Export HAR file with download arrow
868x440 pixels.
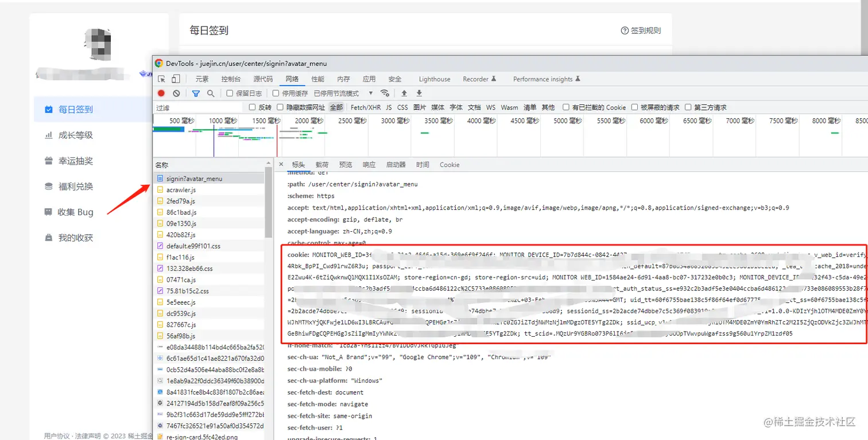pyautogui.click(x=419, y=94)
